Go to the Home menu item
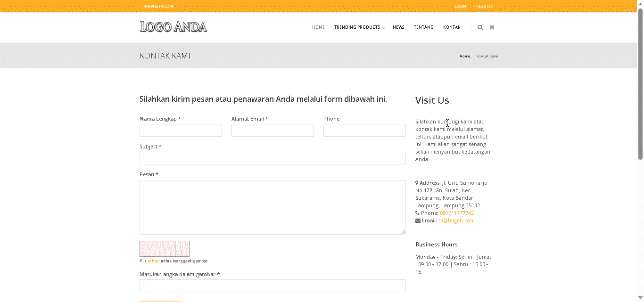This screenshot has width=644, height=302. coord(318,27)
